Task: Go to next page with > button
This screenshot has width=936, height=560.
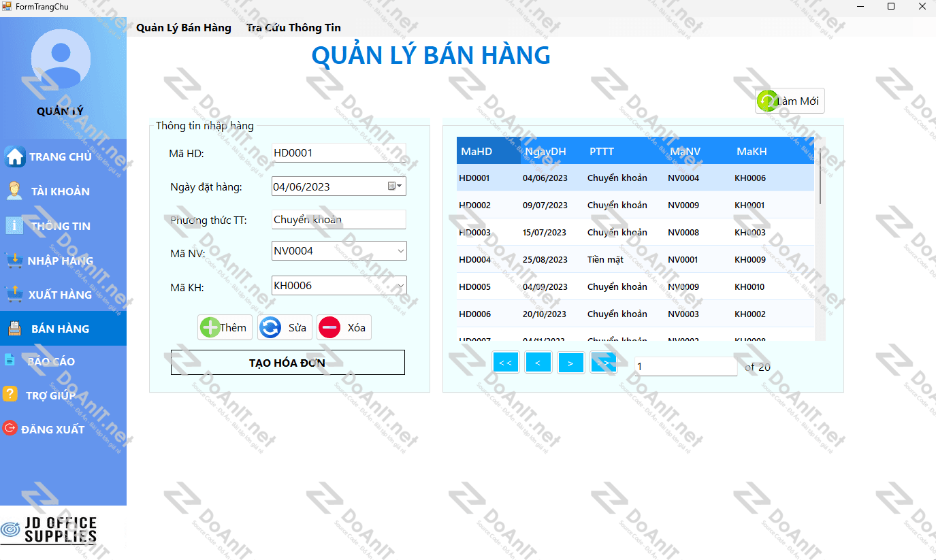Action: 570,363
